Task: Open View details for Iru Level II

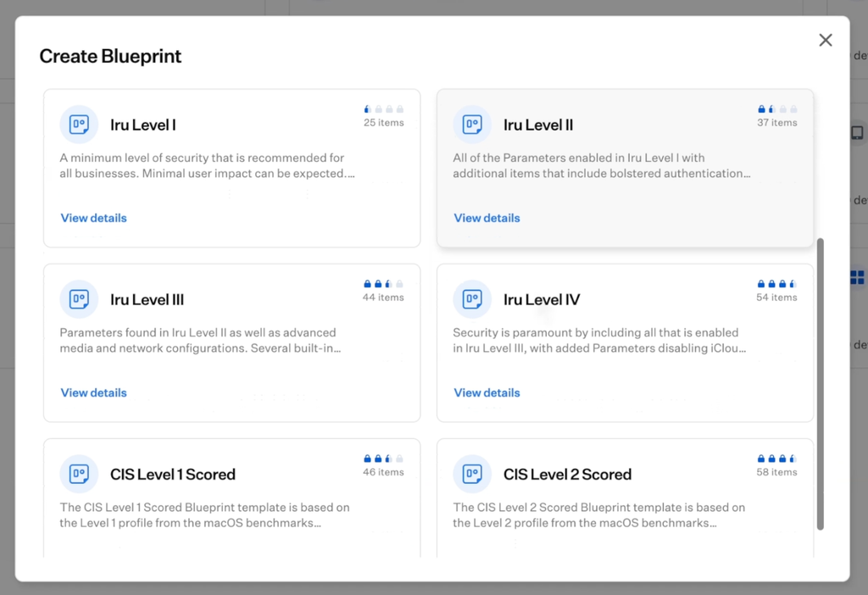Action: tap(487, 218)
